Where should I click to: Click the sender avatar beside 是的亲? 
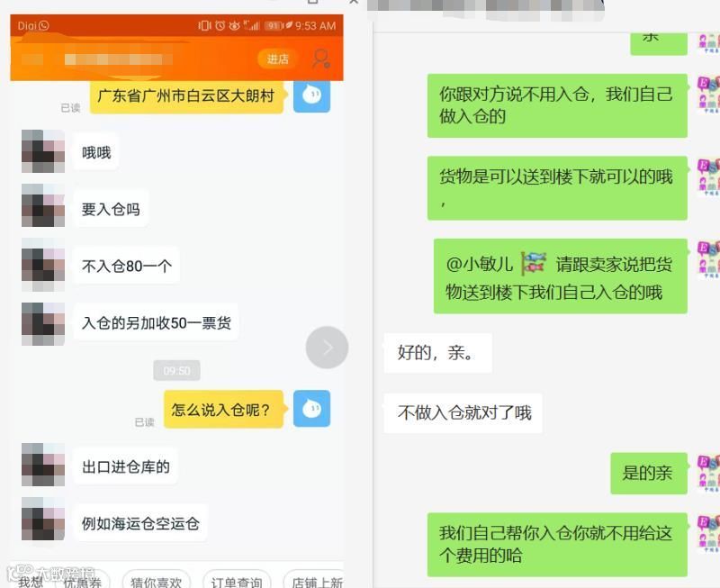tap(708, 473)
